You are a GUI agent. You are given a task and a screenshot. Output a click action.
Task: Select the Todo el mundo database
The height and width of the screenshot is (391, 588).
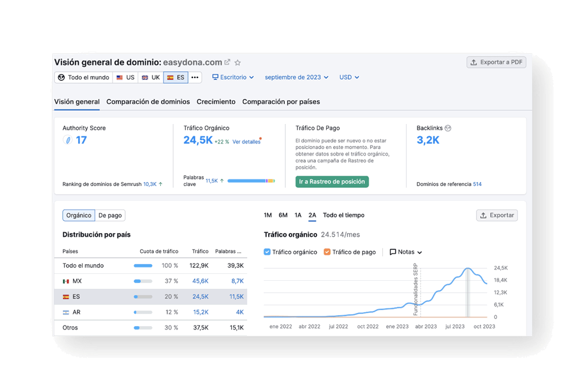[x=84, y=78]
